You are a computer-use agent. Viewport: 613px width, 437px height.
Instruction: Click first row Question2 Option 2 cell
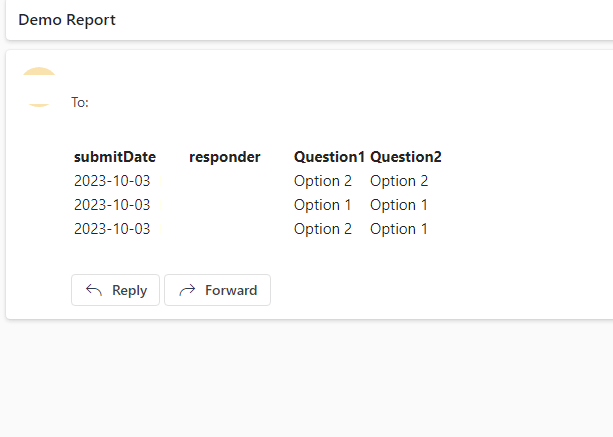(399, 181)
